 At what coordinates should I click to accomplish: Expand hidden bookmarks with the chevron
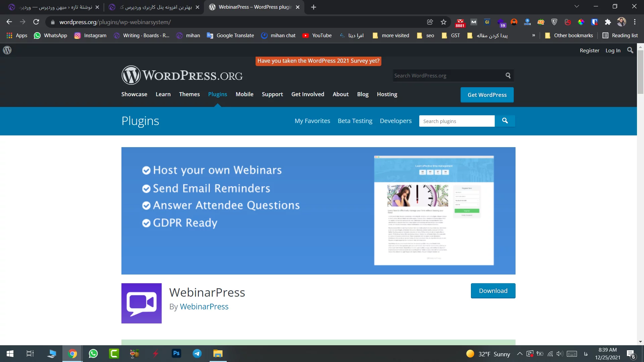click(534, 35)
